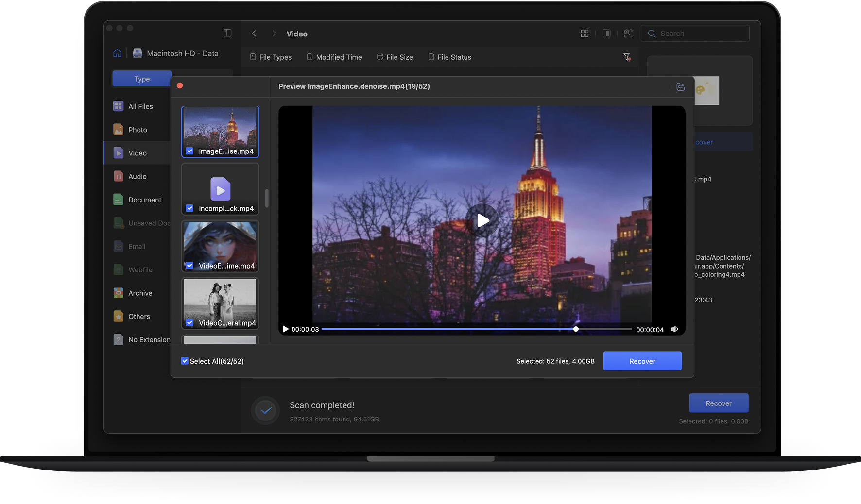Navigate back with left arrow
Viewport: 861px width, 504px height.
pos(254,34)
